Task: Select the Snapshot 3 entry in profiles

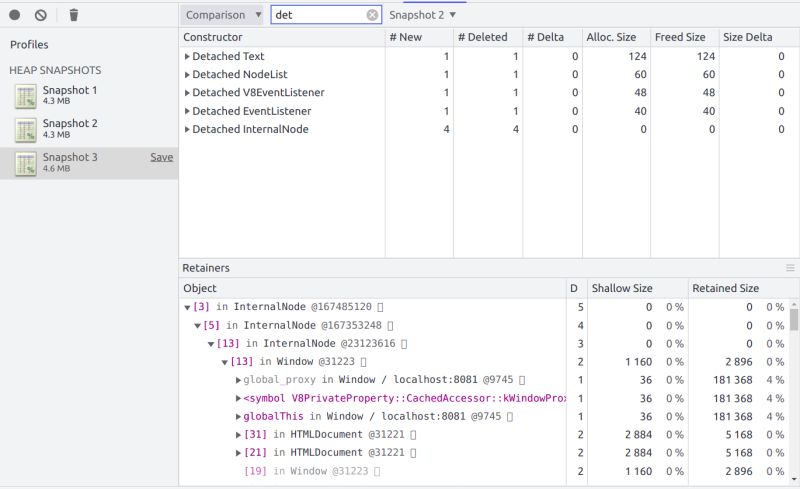Action: pyautogui.click(x=89, y=163)
